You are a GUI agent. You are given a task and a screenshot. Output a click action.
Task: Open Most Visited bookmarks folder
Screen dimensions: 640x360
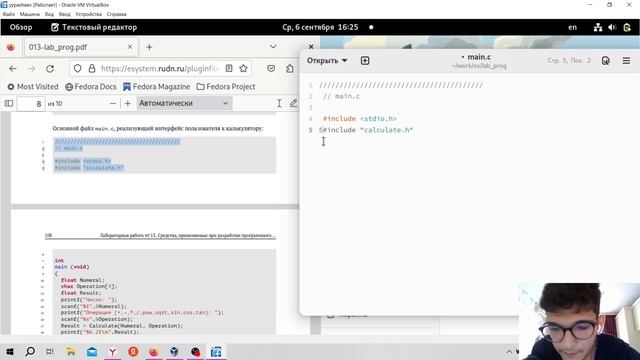[33, 87]
